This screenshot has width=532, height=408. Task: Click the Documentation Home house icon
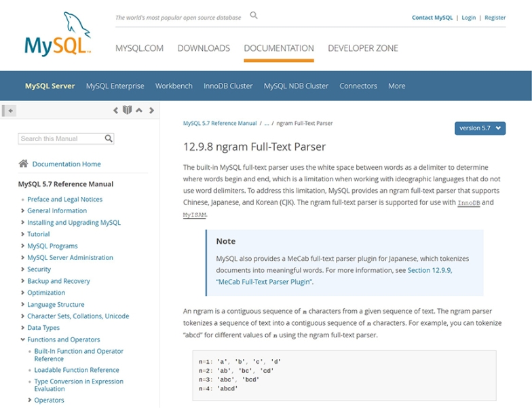coord(24,164)
